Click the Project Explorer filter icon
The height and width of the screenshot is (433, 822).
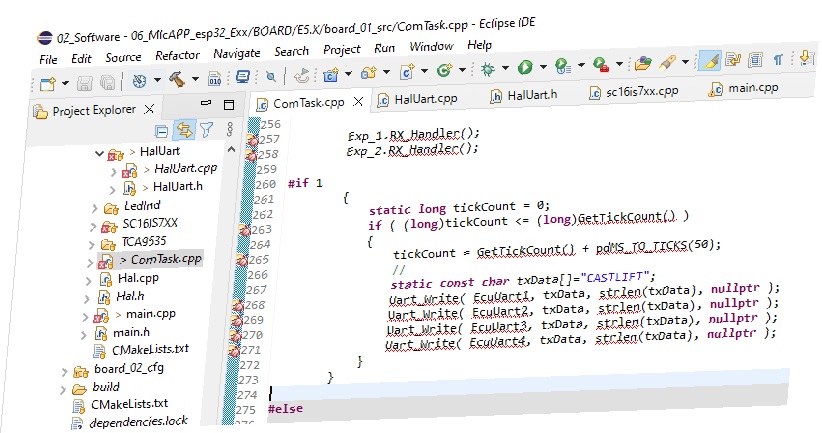coord(207,129)
